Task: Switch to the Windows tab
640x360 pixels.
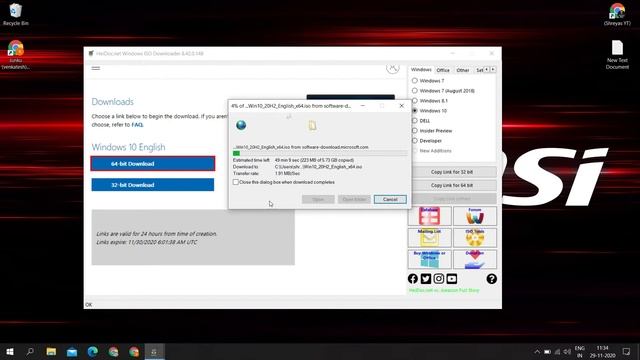Action: pyautogui.click(x=421, y=70)
